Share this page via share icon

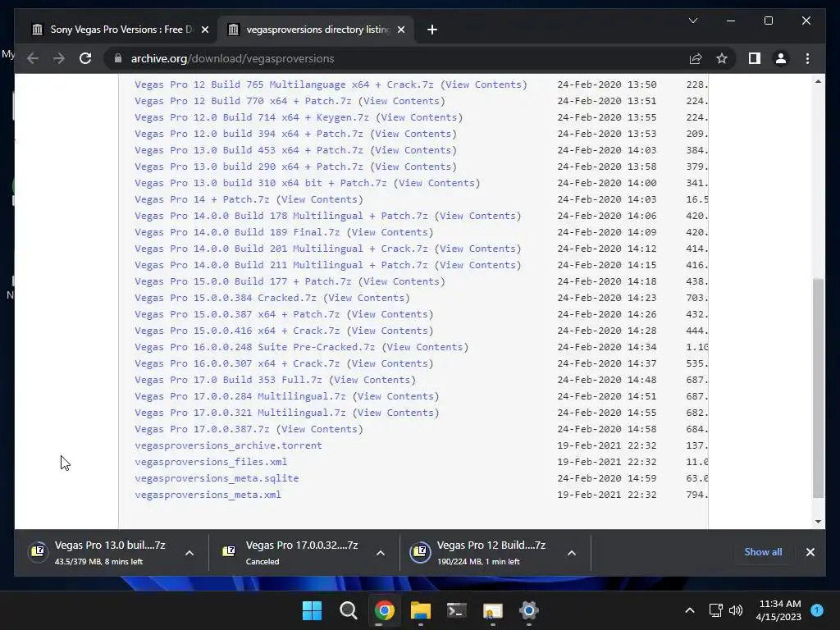point(696,58)
